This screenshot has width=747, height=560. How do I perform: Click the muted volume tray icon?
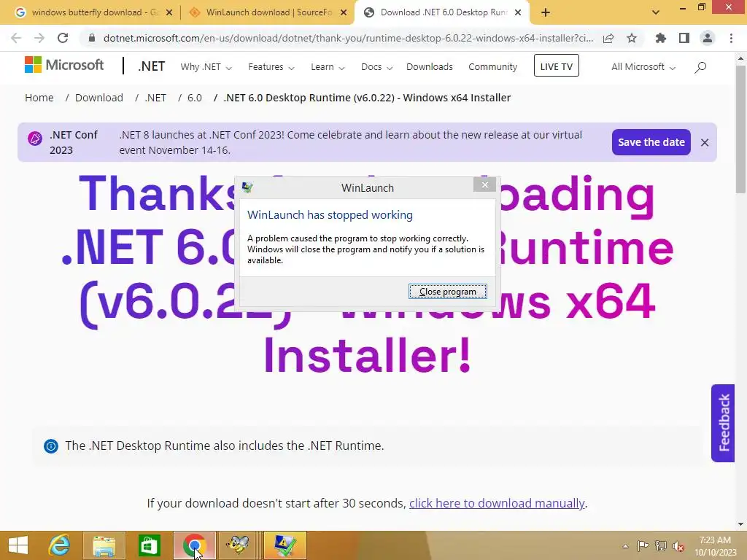(x=678, y=545)
